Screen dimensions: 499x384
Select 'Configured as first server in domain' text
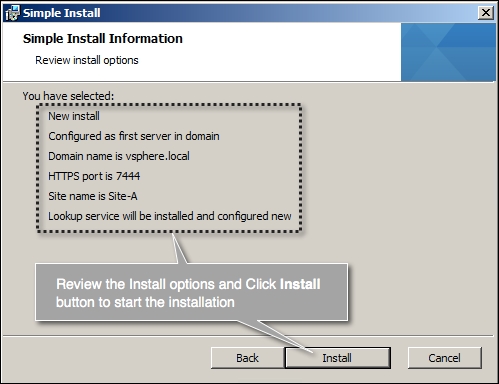(134, 136)
